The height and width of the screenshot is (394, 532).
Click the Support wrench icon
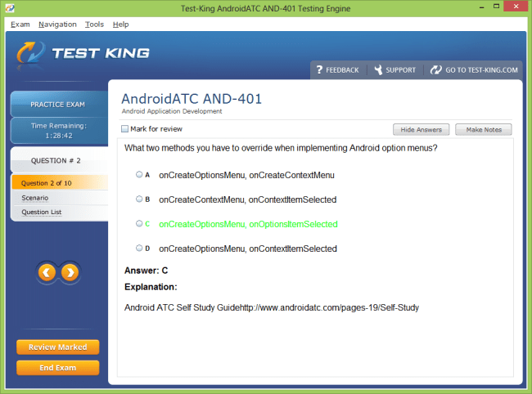click(x=378, y=70)
